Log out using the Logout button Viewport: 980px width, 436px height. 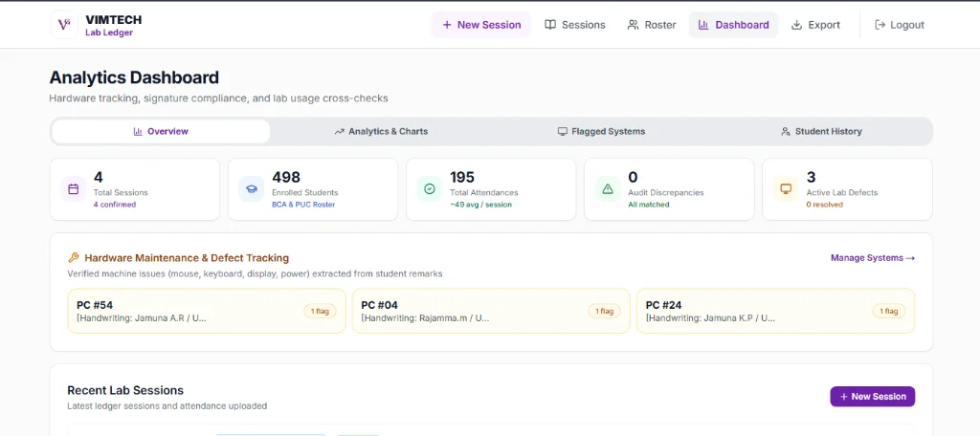tap(900, 25)
